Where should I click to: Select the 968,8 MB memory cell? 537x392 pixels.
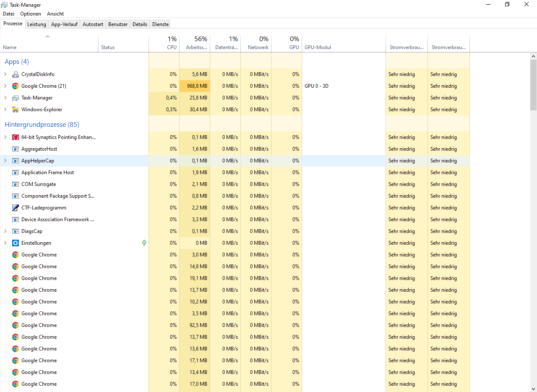pos(195,86)
